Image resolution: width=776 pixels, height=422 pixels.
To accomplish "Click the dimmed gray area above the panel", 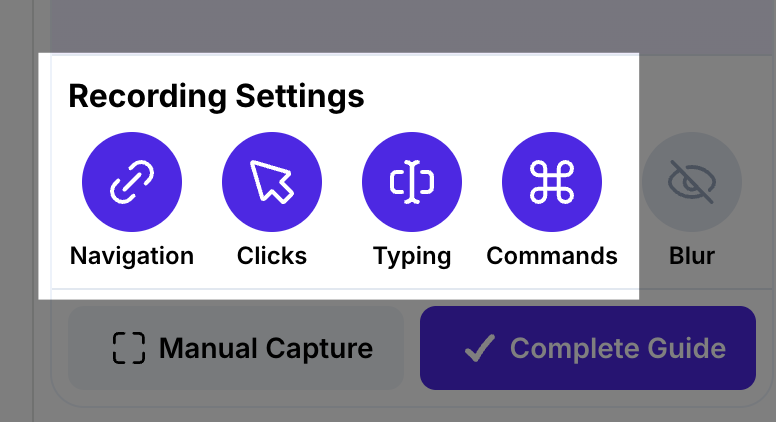I will [x=400, y=25].
